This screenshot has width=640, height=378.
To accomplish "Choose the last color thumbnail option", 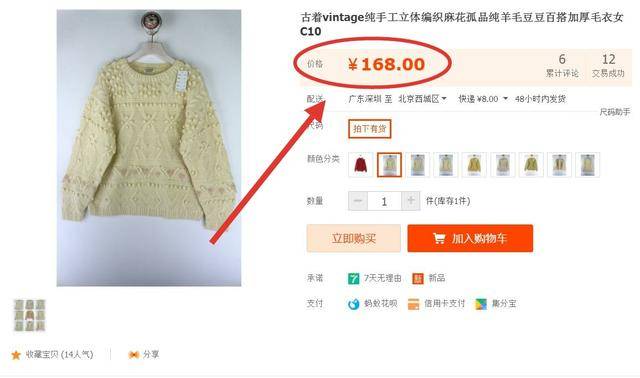I will coord(587,165).
